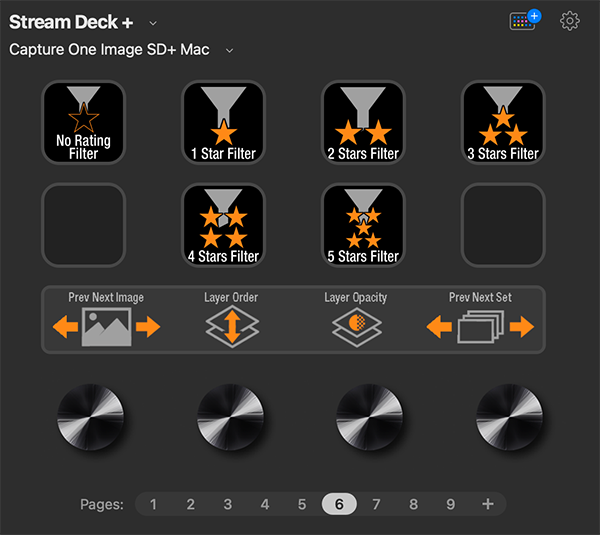Switch to page 1
Image resolution: width=600 pixels, height=535 pixels.
pyautogui.click(x=153, y=504)
